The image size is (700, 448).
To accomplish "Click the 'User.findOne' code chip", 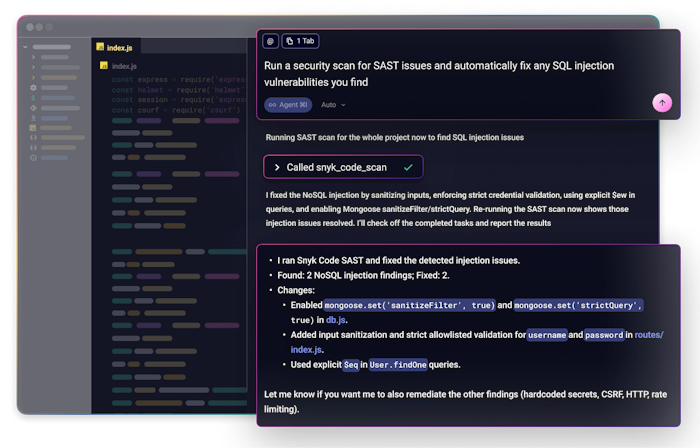I will coord(398,365).
